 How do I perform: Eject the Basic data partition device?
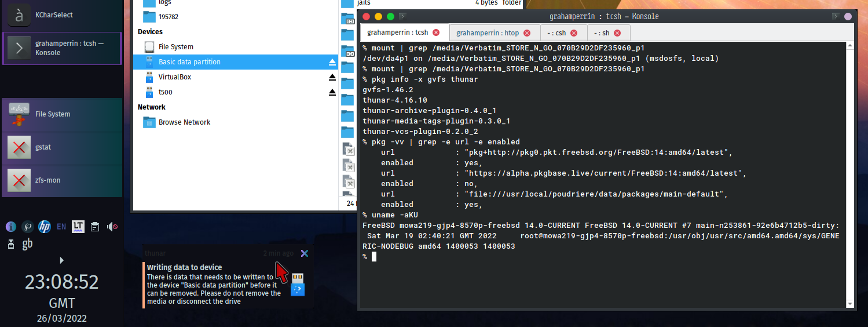pyautogui.click(x=332, y=62)
